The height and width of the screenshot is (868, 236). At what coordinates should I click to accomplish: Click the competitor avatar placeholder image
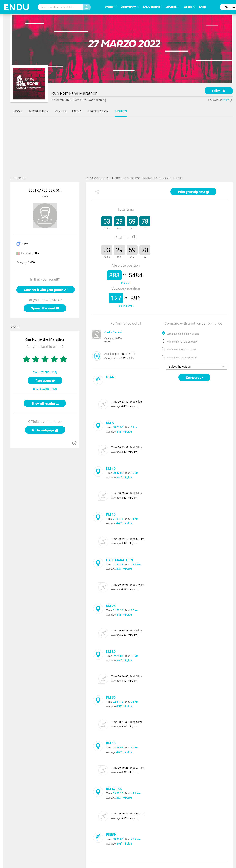pos(45,216)
